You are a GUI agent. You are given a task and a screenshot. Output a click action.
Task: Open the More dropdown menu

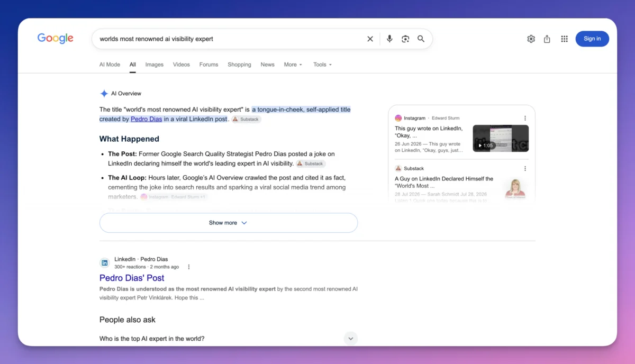click(293, 65)
